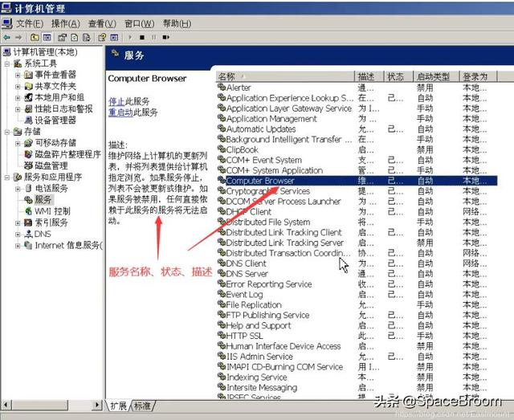Open the properties toolbar icon
514x420 pixels.
coord(62,38)
